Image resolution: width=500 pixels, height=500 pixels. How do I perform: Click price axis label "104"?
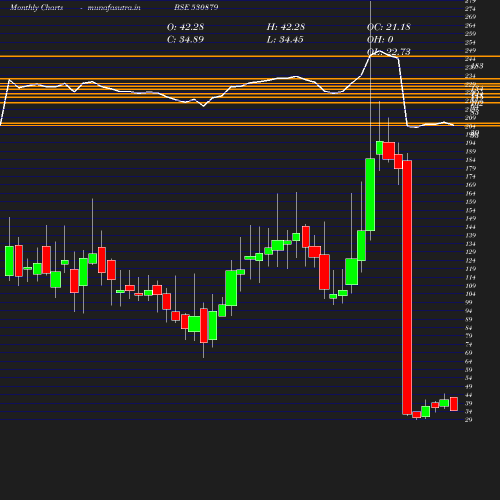(470, 294)
